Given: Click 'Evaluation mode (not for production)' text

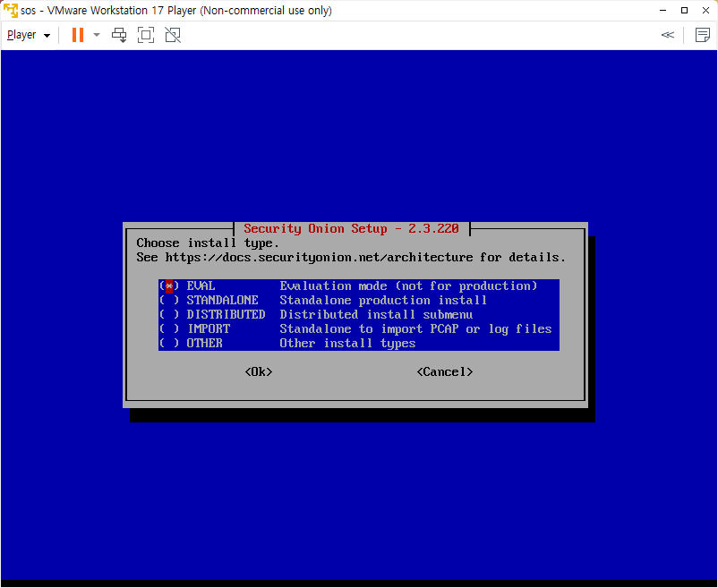Looking at the screenshot, I should coord(408,286).
